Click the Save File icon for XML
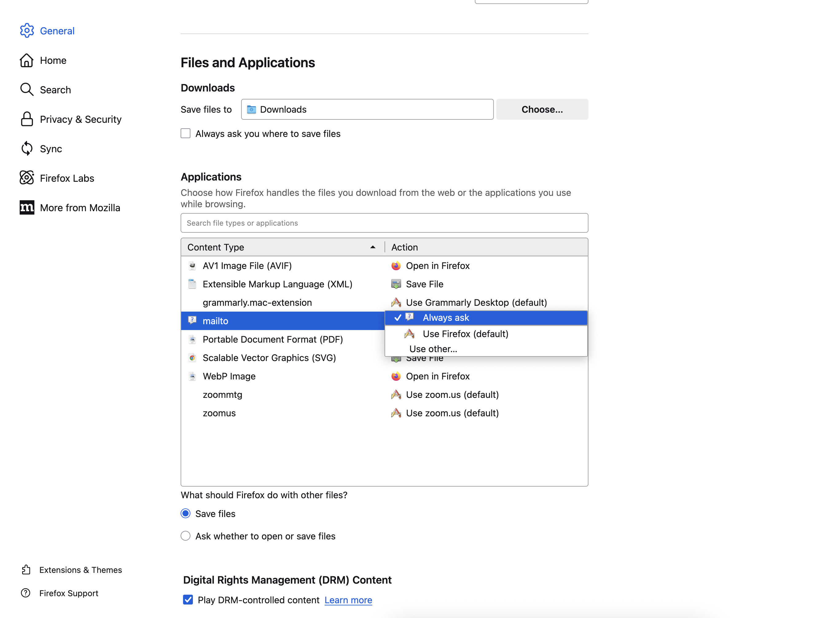840x618 pixels. (x=396, y=284)
